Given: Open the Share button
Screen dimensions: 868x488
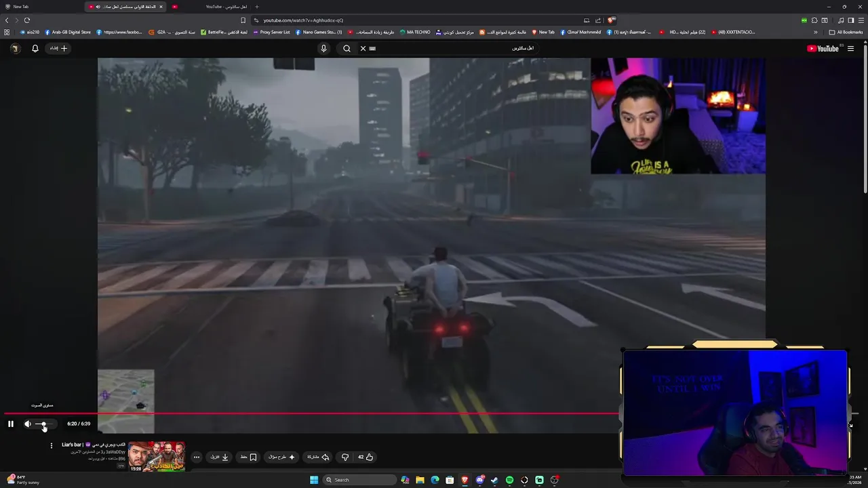Looking at the screenshot, I should click(x=318, y=457).
